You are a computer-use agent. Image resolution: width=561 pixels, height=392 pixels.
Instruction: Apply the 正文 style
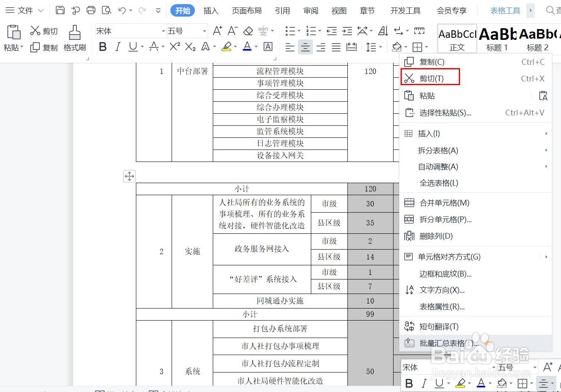(x=457, y=38)
